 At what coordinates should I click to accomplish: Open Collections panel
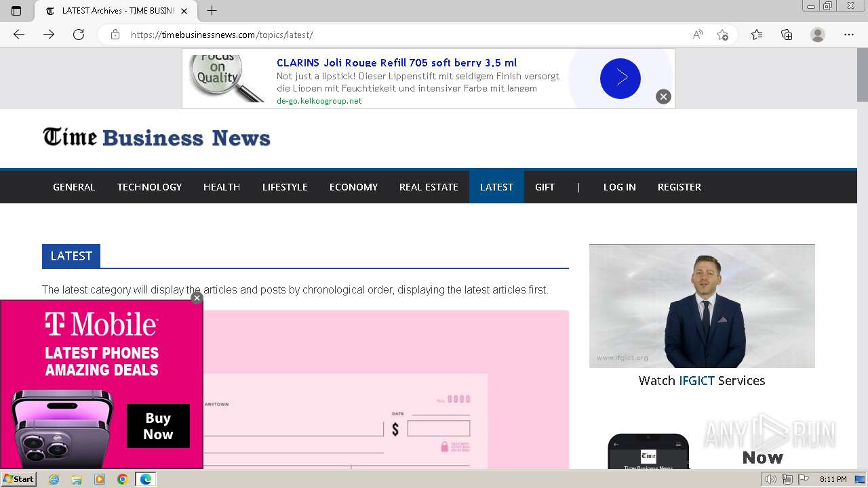787,35
